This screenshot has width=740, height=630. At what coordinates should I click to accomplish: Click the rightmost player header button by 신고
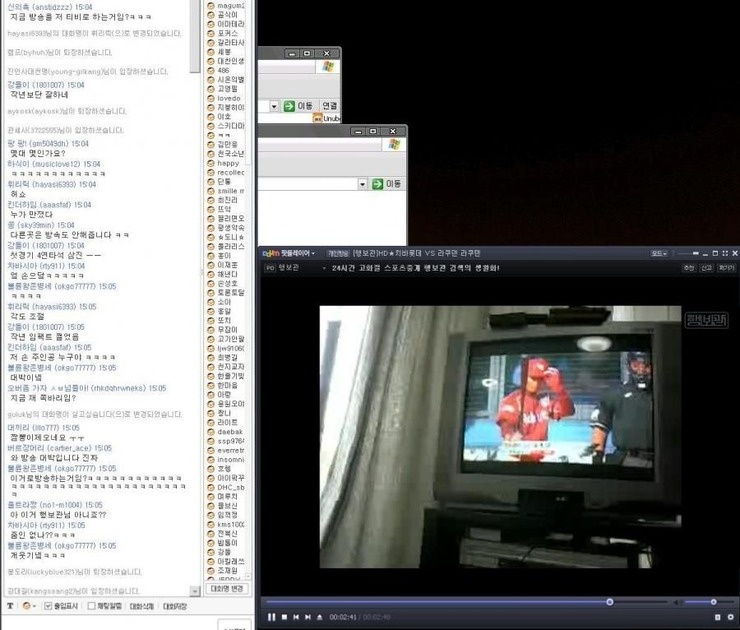click(725, 268)
